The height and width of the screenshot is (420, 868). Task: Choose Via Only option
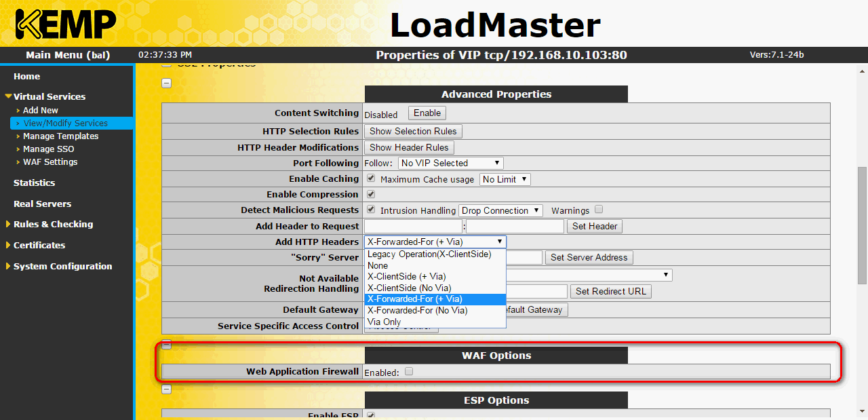tap(435, 322)
